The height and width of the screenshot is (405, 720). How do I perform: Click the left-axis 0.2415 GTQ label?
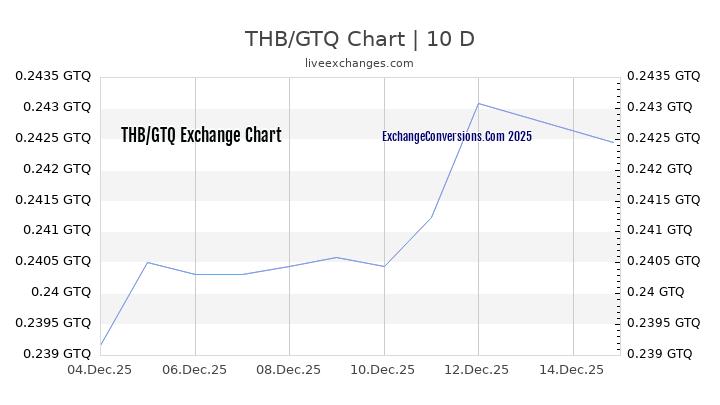(52, 199)
